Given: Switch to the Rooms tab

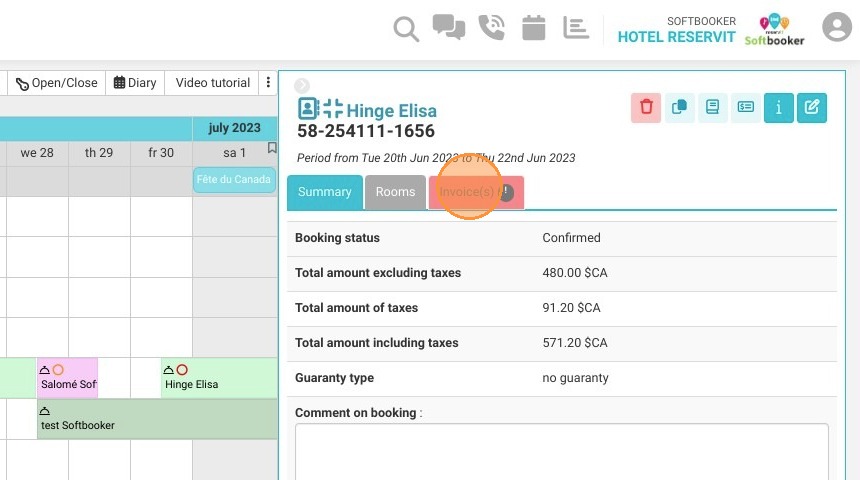Looking at the screenshot, I should click(x=395, y=192).
